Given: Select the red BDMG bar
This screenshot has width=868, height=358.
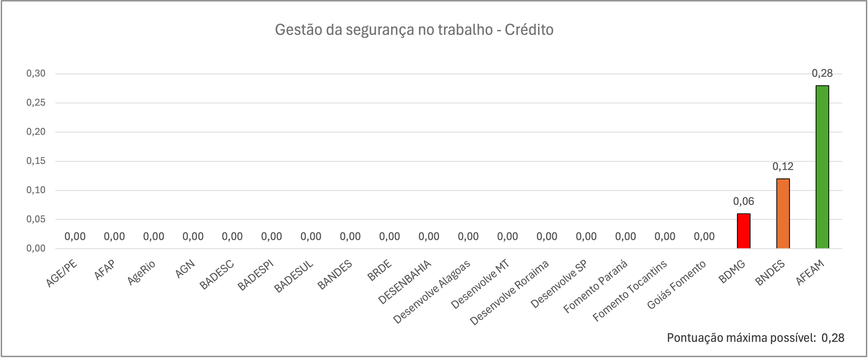Looking at the screenshot, I should pyautogui.click(x=743, y=231).
